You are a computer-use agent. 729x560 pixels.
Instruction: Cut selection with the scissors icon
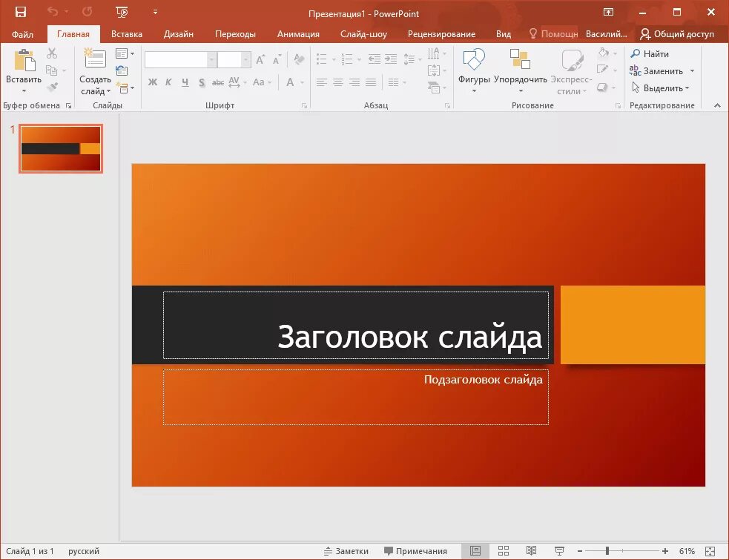[52, 53]
